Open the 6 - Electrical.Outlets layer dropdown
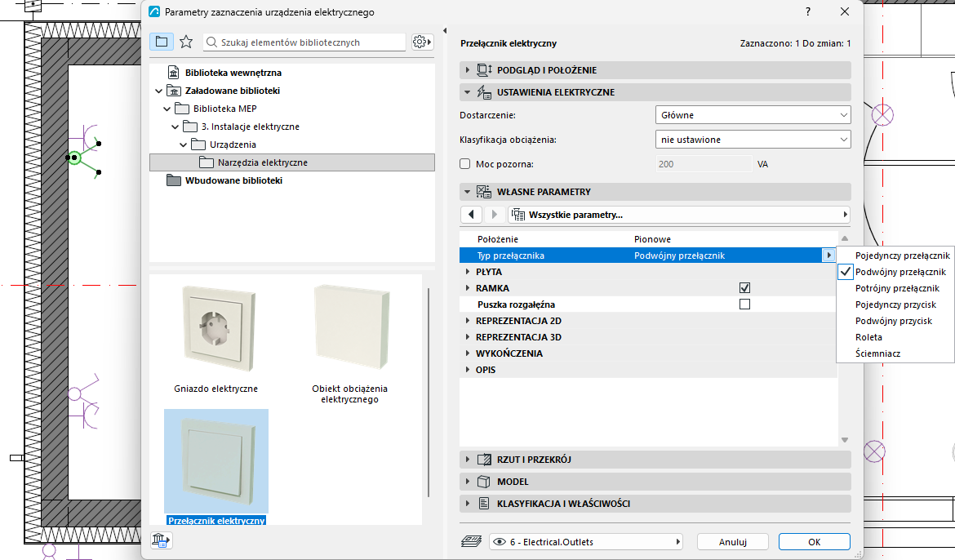Image resolution: width=955 pixels, height=560 pixels. (586, 542)
